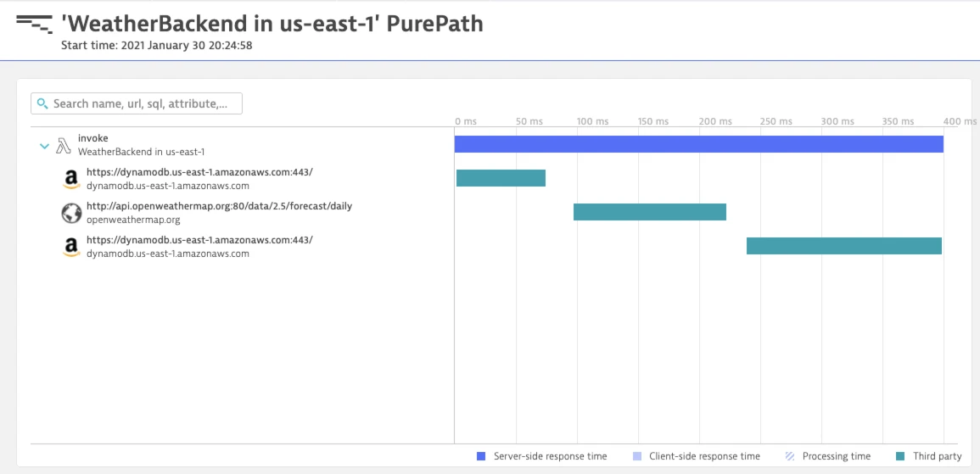
Task: Click the Server-side response time legend swatch
Action: tap(481, 456)
